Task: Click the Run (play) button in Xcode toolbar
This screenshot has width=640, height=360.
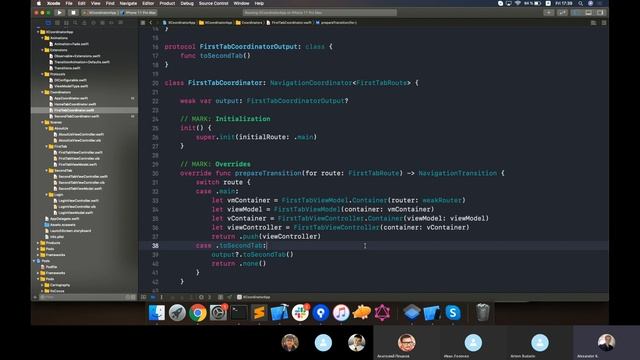Action: point(60,13)
